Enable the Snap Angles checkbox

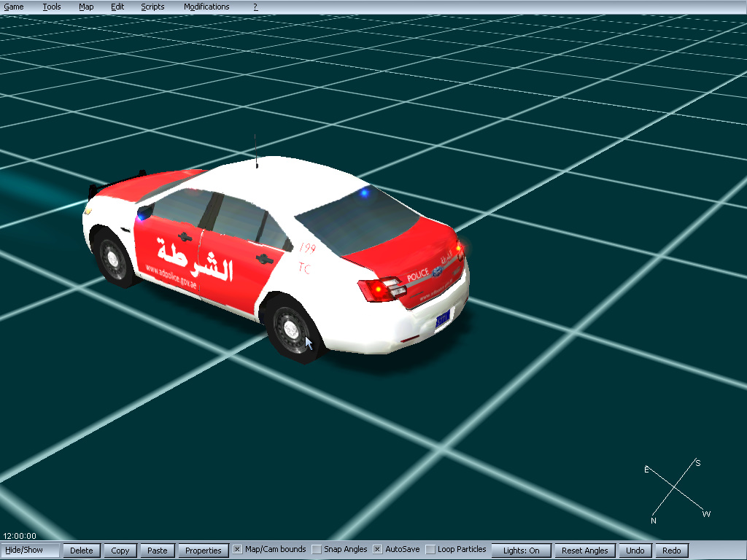[x=317, y=550]
